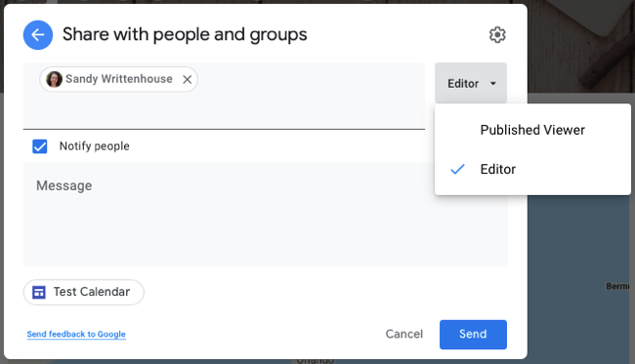
Task: Click the blue back arrow button
Action: click(38, 35)
